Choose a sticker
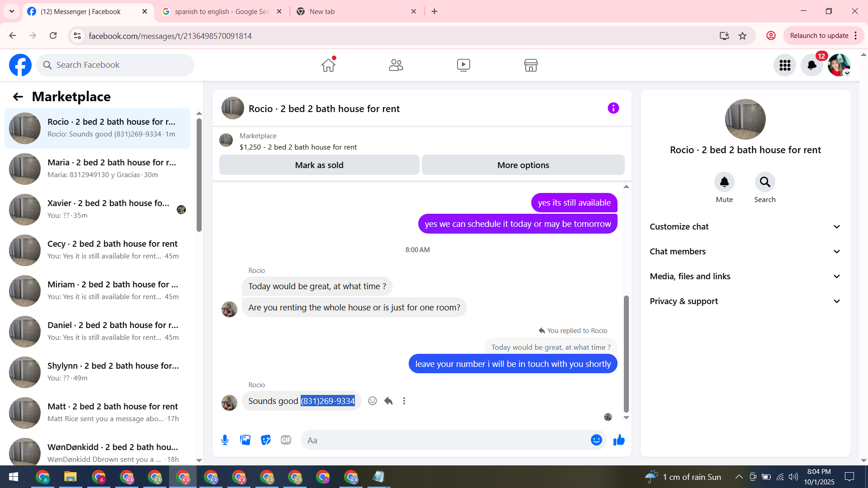 266,440
